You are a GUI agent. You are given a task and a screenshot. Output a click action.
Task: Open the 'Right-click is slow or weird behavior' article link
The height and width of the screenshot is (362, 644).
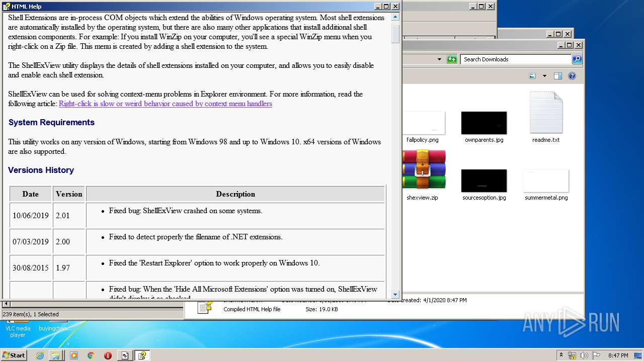coord(166,104)
